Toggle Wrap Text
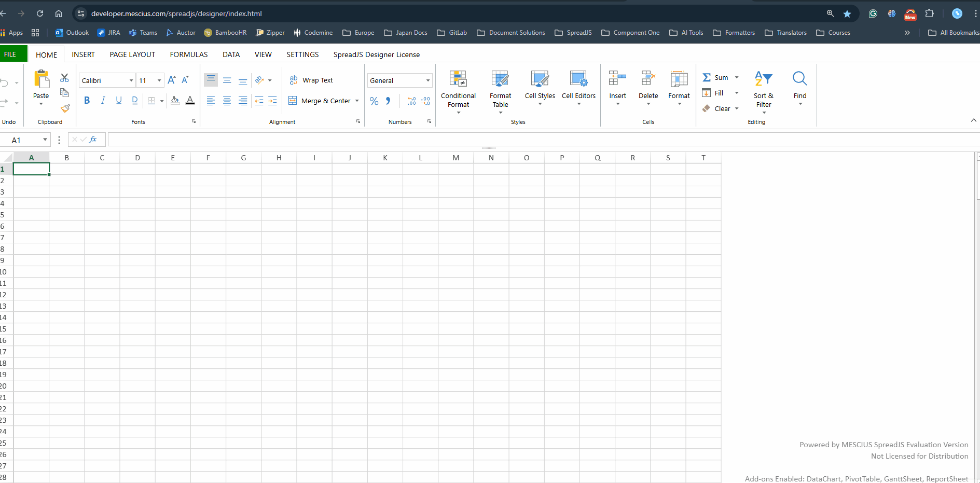 click(311, 80)
